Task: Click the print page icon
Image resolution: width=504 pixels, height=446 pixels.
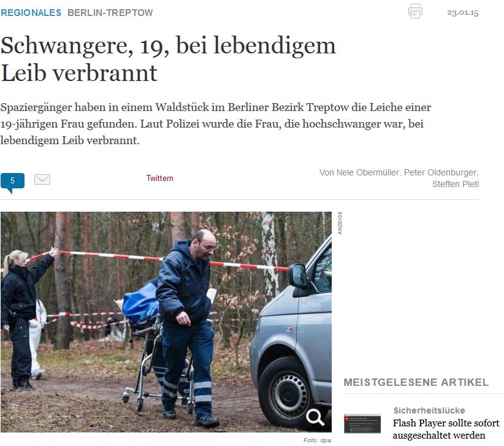Action: pyautogui.click(x=415, y=11)
